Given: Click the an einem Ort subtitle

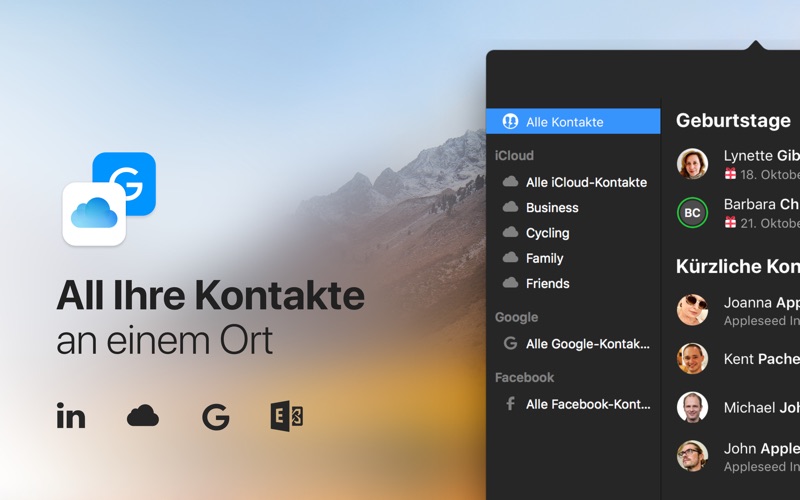Looking at the screenshot, I should (x=165, y=341).
